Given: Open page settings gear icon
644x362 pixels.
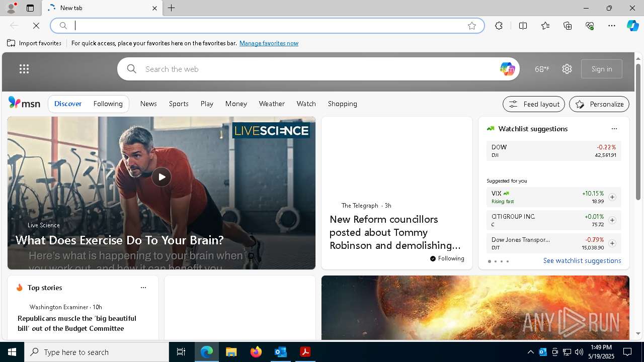Looking at the screenshot, I should pyautogui.click(x=567, y=69).
